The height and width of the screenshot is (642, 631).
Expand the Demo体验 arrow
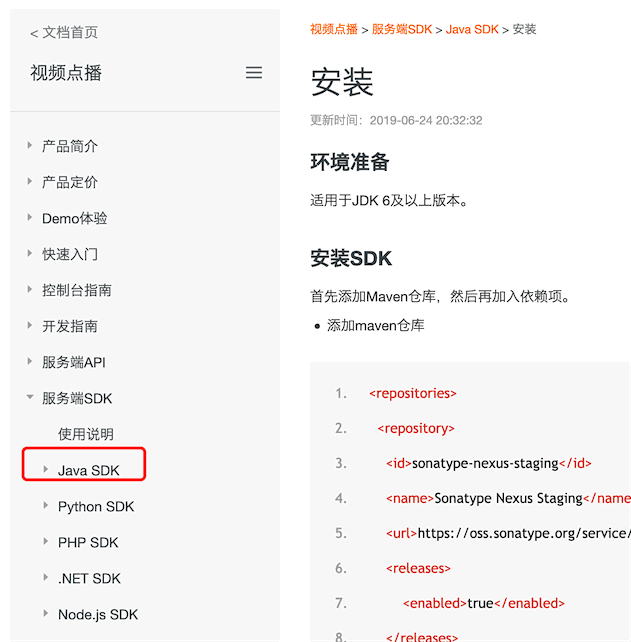[x=30, y=218]
